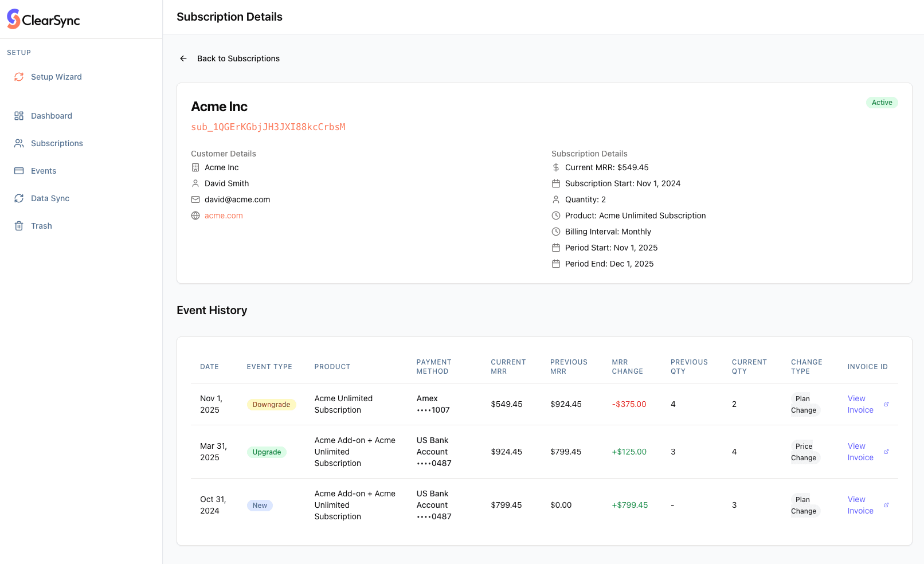Click the Period End: Dec 1, 2025 text
The width and height of the screenshot is (924, 564).
pyautogui.click(x=609, y=264)
